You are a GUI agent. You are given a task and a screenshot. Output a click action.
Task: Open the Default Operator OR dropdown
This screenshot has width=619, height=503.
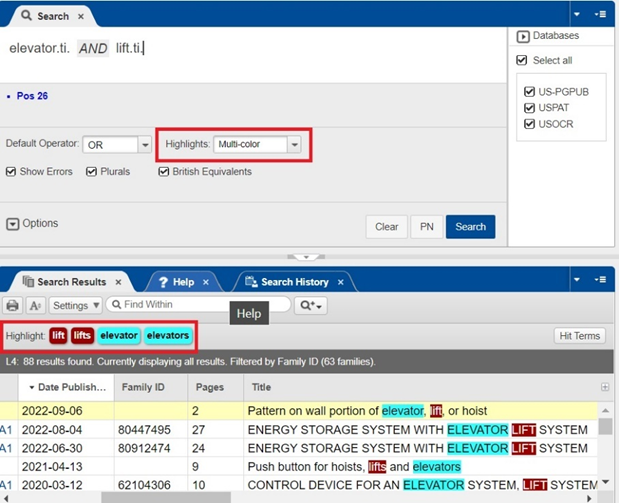pyautogui.click(x=117, y=145)
